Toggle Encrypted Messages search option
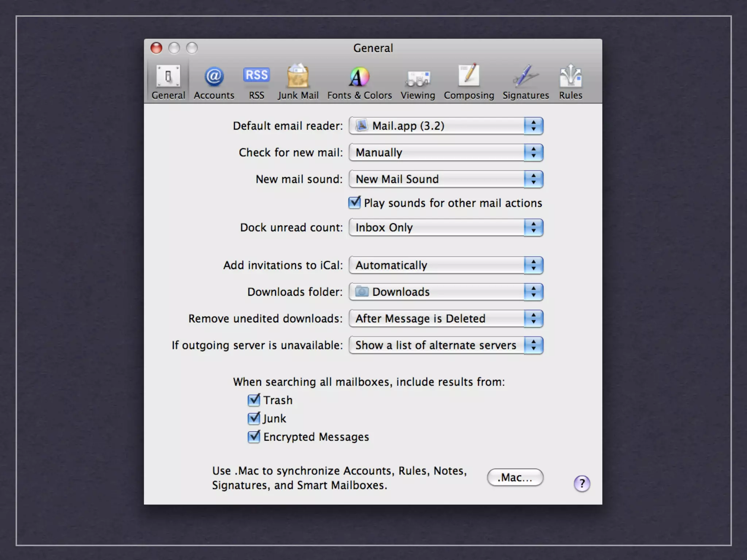747x560 pixels. [254, 436]
